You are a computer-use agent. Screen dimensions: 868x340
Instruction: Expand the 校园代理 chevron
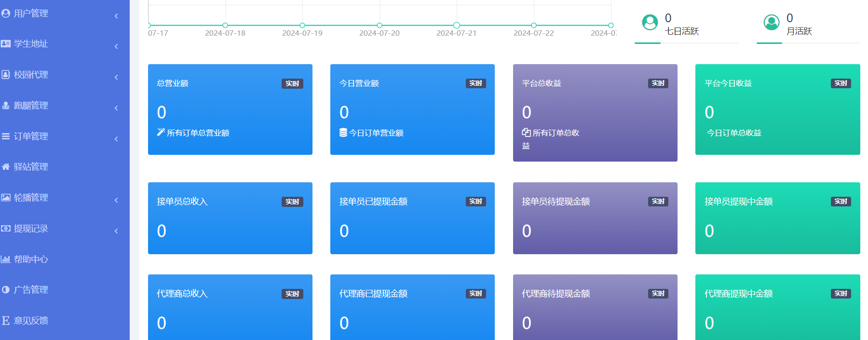tap(116, 77)
